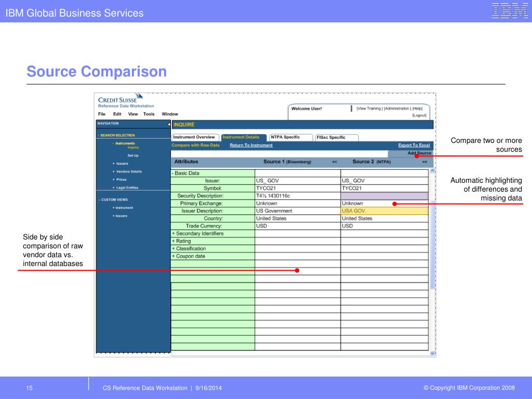Collapse Source 1 (Bloomberg) column arrows
This screenshot has height=399, width=532.
pyautogui.click(x=335, y=162)
